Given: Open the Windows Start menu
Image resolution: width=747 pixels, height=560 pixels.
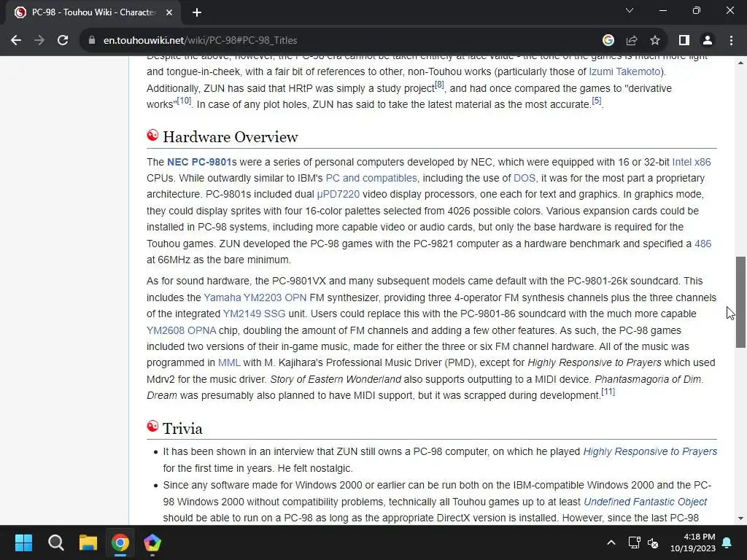Looking at the screenshot, I should point(23,542).
